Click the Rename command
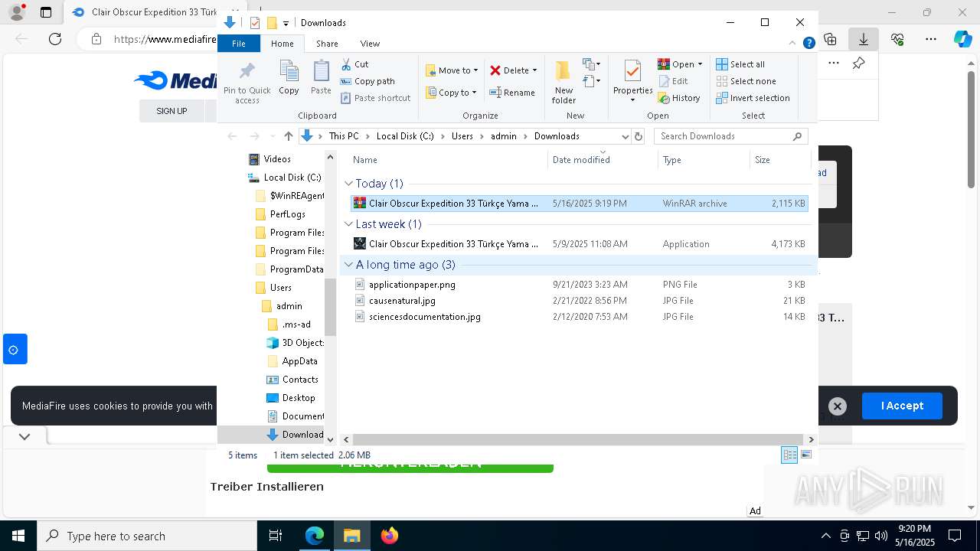 [x=512, y=93]
